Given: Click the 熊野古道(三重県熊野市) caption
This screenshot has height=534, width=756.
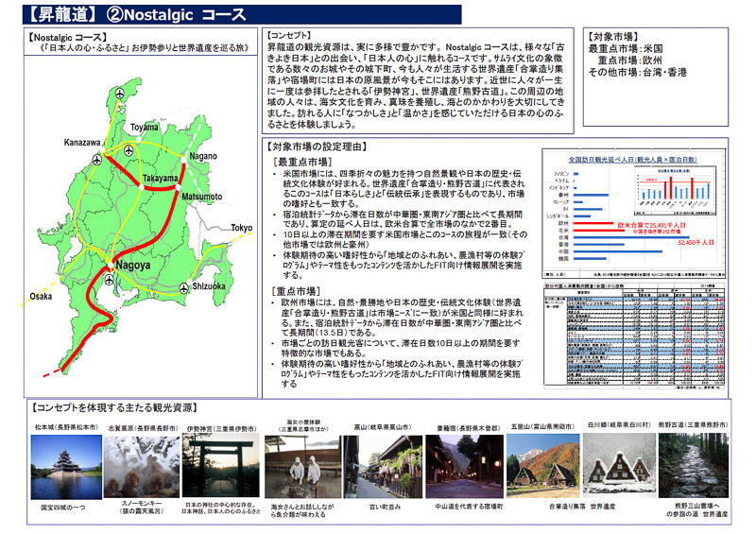Looking at the screenshot, I should [x=694, y=425].
